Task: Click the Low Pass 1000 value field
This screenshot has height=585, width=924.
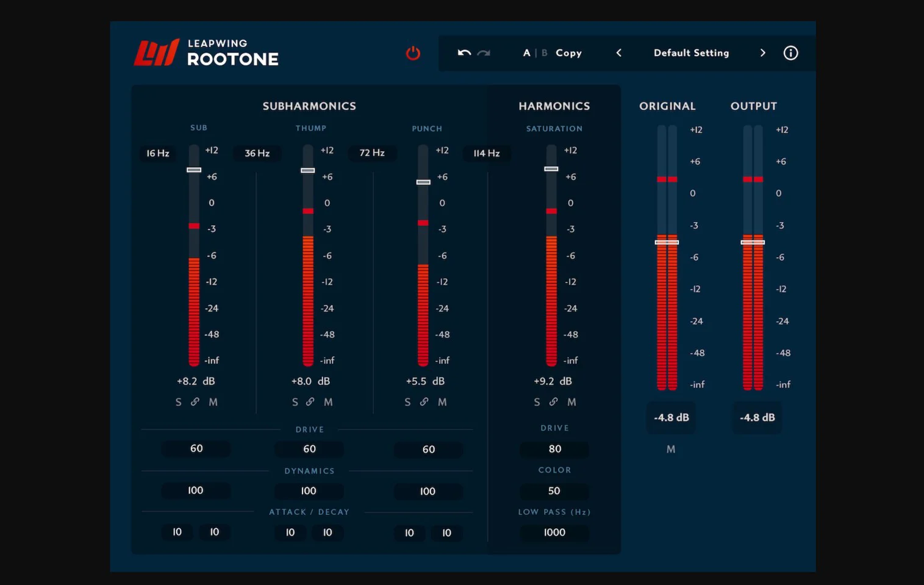Action: click(554, 533)
